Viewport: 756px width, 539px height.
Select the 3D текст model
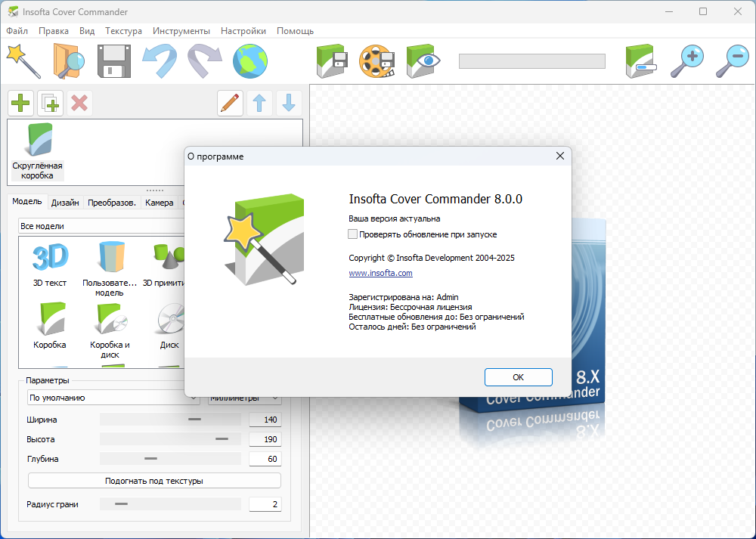(50, 265)
